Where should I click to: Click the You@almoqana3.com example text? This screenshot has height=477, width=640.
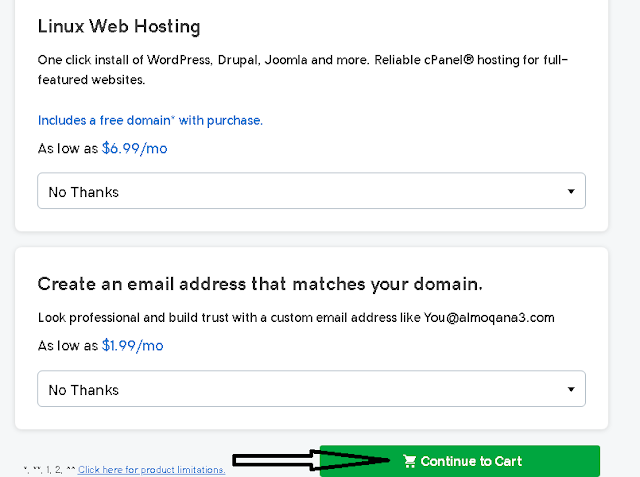489,317
